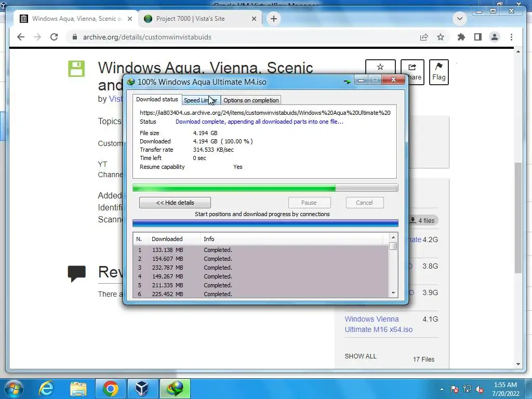The image size is (532, 399).
Task: Select connection row 149.267 MB
Action: (261, 276)
